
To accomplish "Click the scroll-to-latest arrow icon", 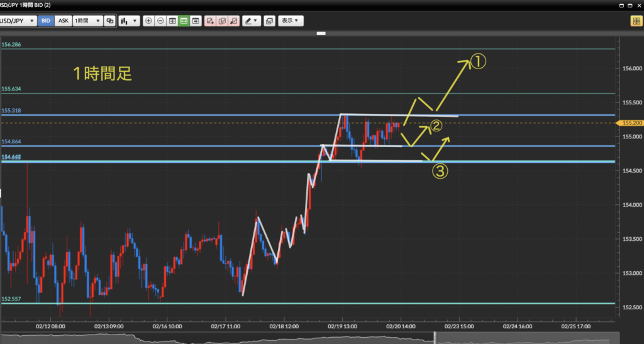I will (196, 21).
